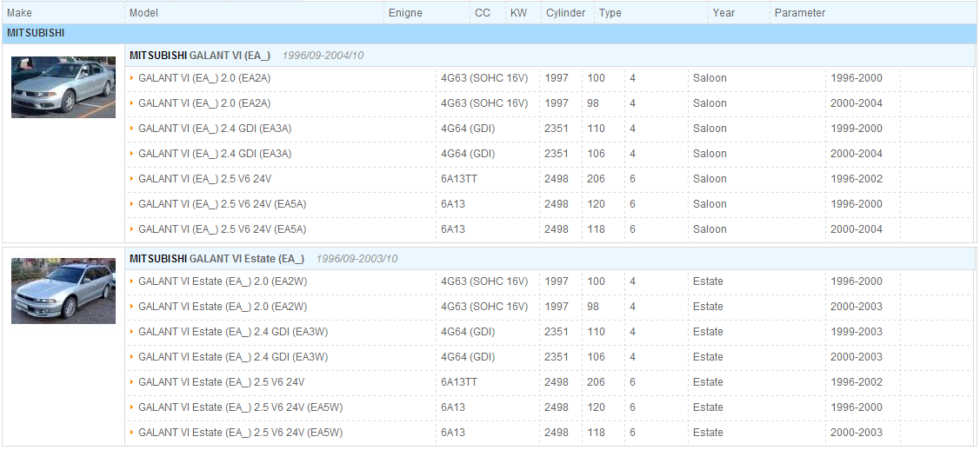Open GALANT VI Estate 2.5 V6 24V 206 KW link
This screenshot has width=980, height=450.
[221, 381]
